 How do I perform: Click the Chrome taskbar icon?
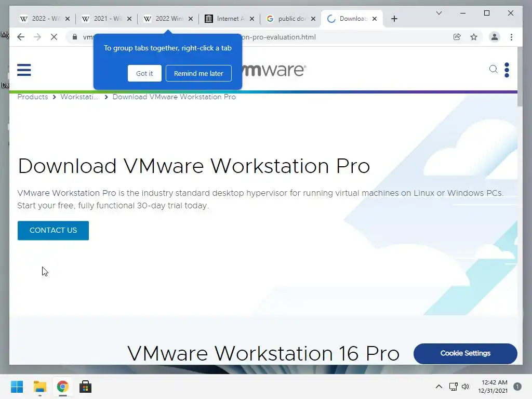coord(63,387)
